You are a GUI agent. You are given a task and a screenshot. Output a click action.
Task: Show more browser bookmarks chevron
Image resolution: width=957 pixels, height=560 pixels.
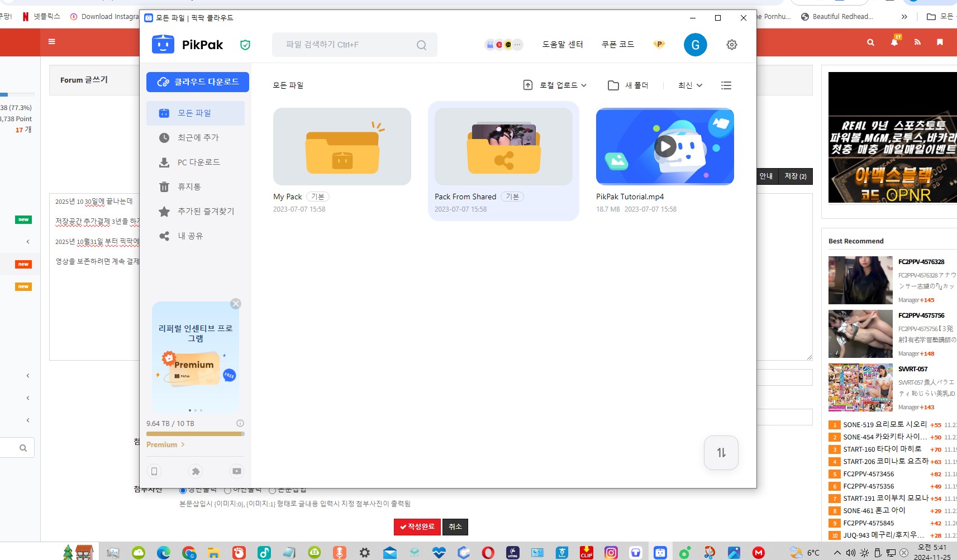coord(904,17)
